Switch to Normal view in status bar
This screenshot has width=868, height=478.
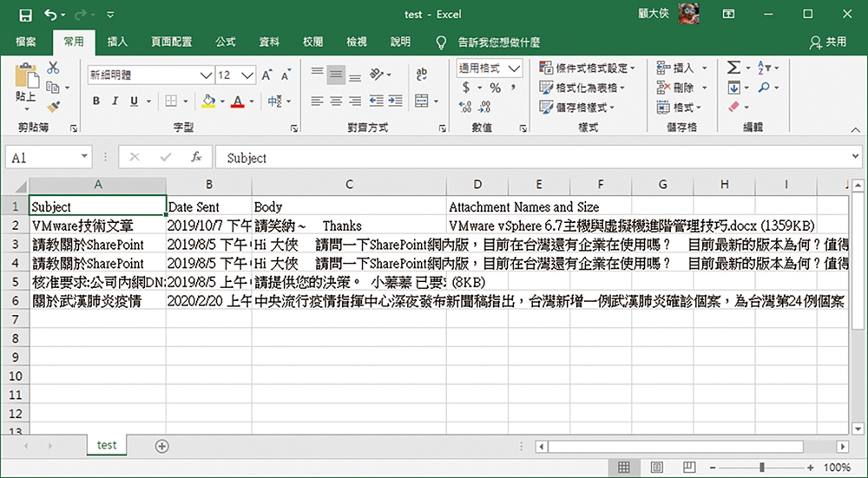click(x=624, y=468)
